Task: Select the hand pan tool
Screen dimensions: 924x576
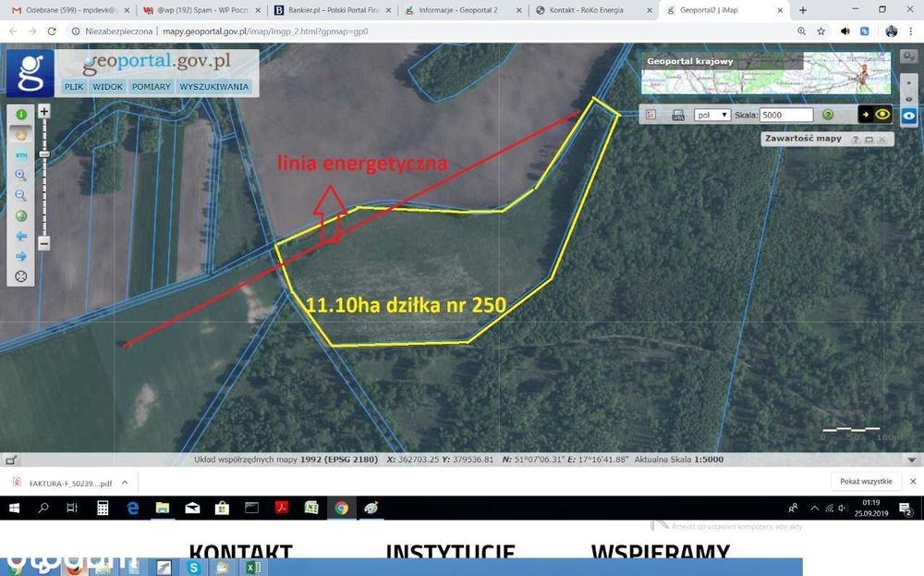Action: [21, 134]
